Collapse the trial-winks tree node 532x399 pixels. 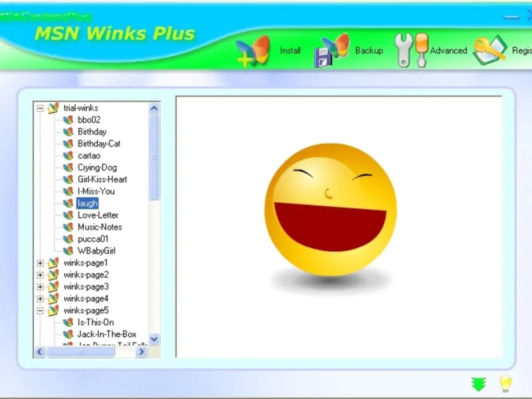click(40, 108)
